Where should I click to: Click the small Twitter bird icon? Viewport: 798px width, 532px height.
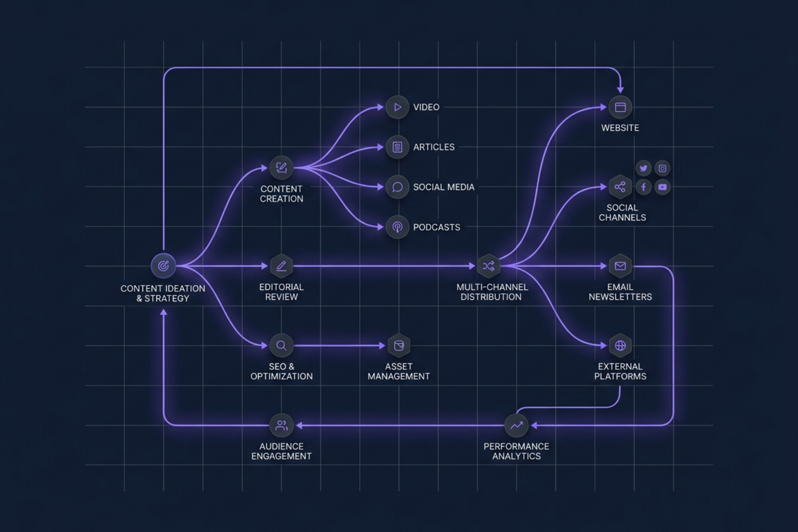point(644,168)
